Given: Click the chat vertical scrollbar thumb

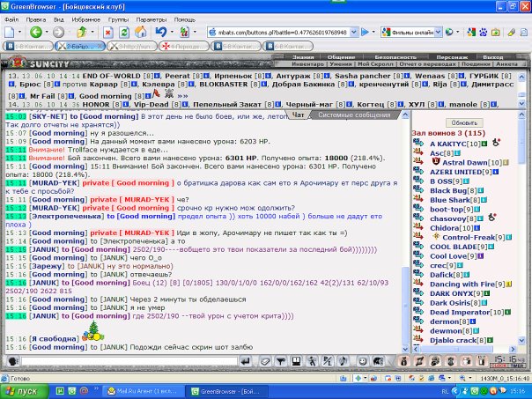Looking at the screenshot, I should tap(405, 305).
